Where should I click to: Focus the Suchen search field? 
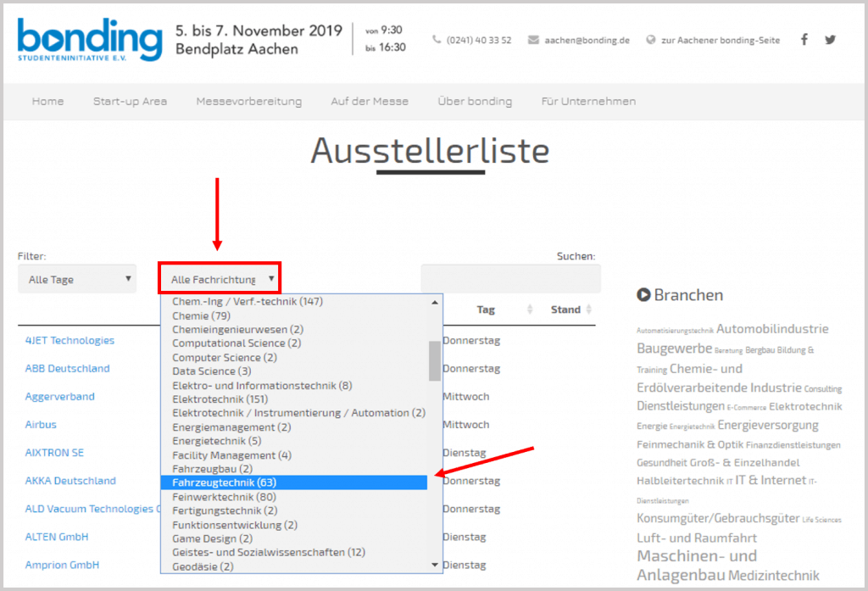tap(510, 279)
